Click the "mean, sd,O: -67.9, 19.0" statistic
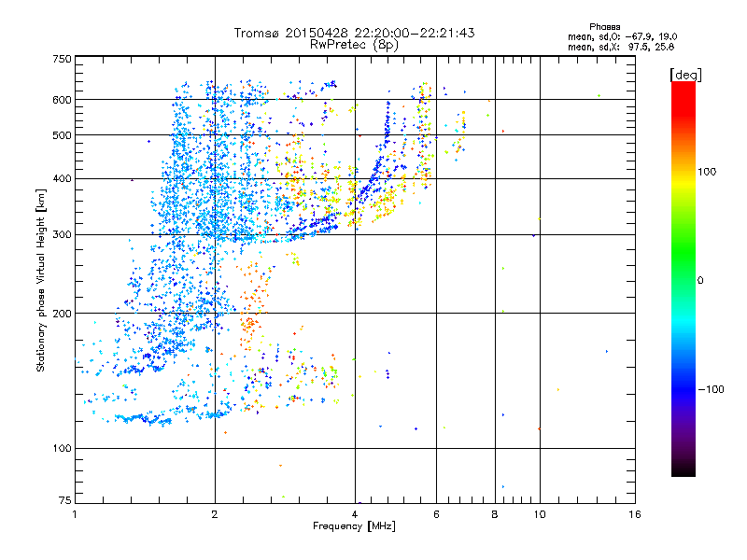The image size is (747, 560). coord(622,36)
